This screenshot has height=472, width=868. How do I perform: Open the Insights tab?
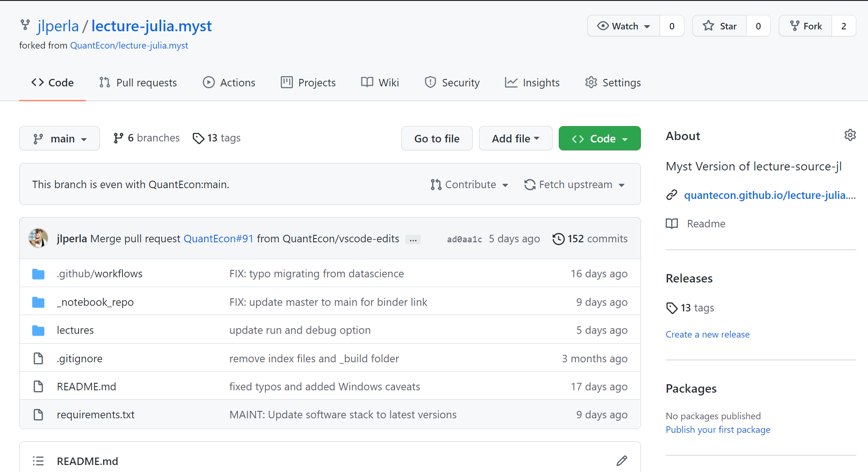532,83
